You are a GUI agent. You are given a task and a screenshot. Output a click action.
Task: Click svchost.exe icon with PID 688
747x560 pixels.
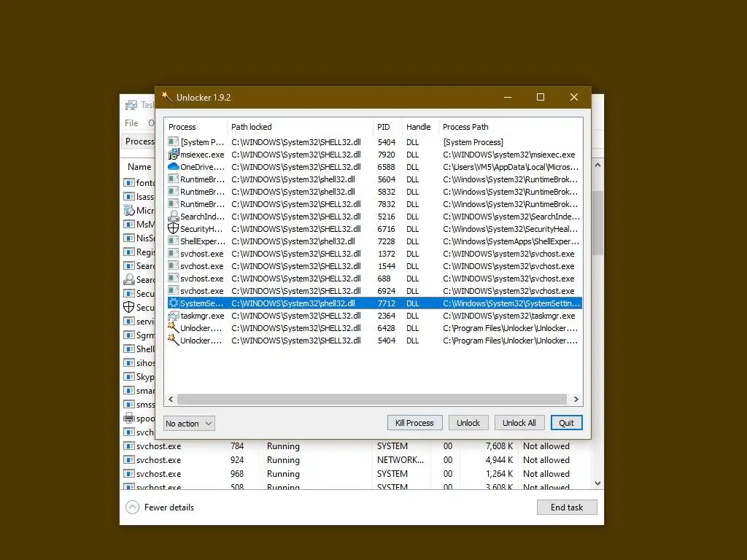tap(174, 278)
